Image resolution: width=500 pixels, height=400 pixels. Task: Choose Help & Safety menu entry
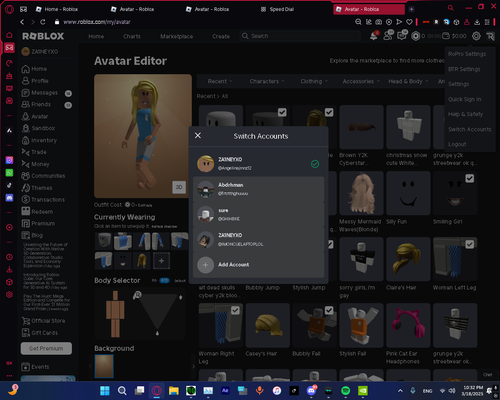pyautogui.click(x=465, y=114)
